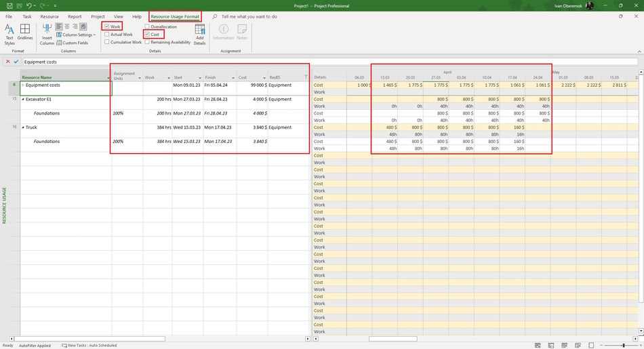Open Customize Quick Access Toolbar dropdown

click(55, 5)
